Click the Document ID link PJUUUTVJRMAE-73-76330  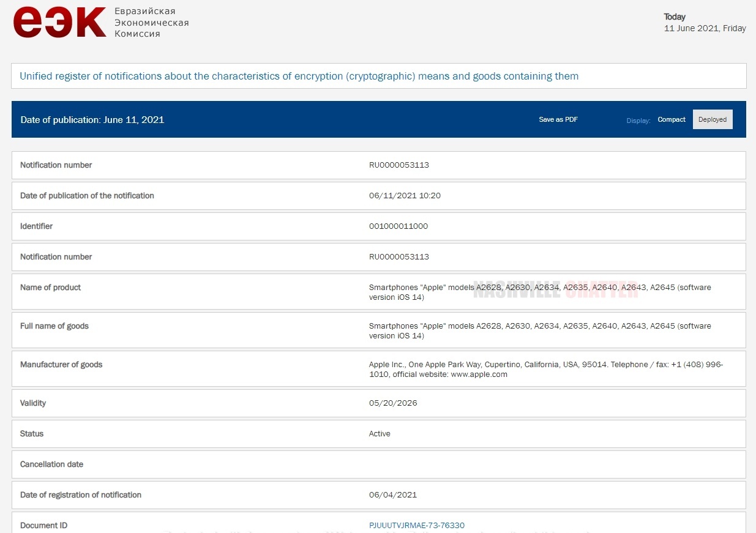tap(417, 525)
